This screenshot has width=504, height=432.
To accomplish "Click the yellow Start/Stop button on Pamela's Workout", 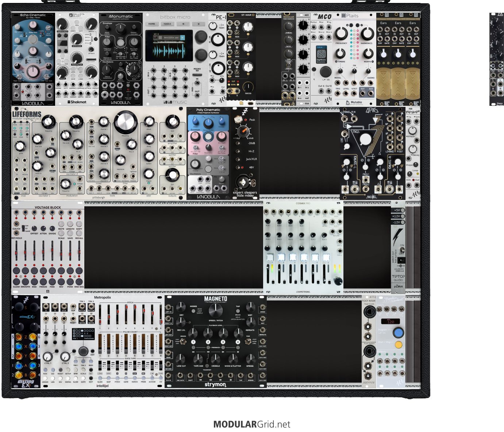I will coord(399,344).
